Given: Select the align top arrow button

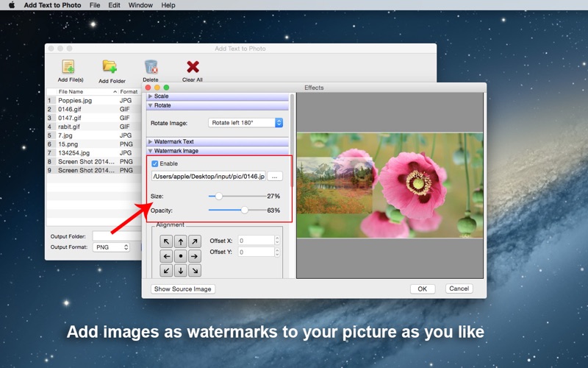Looking at the screenshot, I should click(180, 242).
